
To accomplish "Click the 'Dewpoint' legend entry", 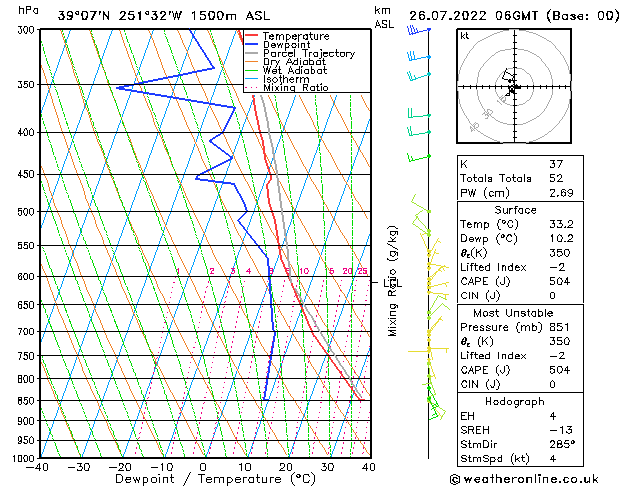I will coord(286,45).
